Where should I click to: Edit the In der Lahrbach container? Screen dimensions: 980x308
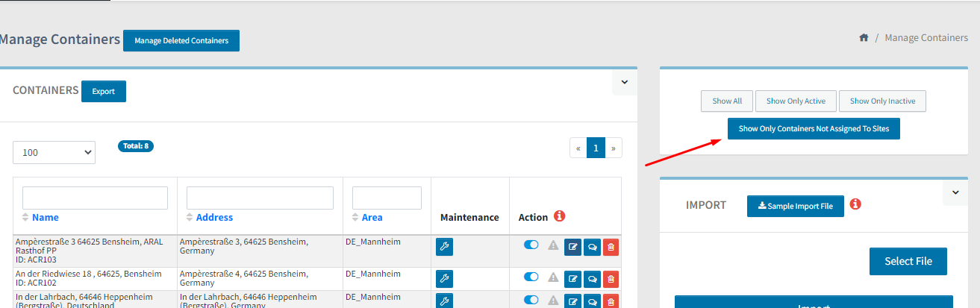coord(572,301)
